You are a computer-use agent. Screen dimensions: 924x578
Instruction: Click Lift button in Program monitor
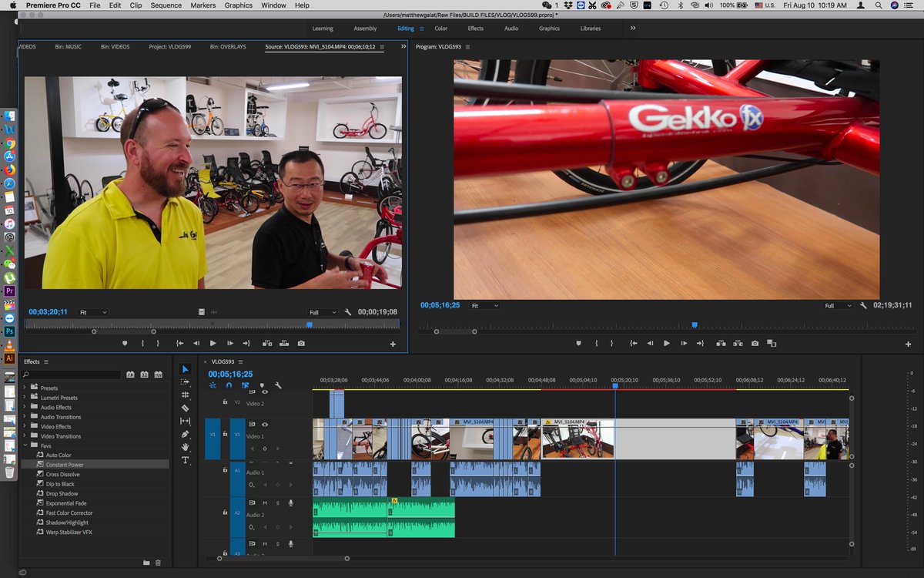pyautogui.click(x=721, y=343)
